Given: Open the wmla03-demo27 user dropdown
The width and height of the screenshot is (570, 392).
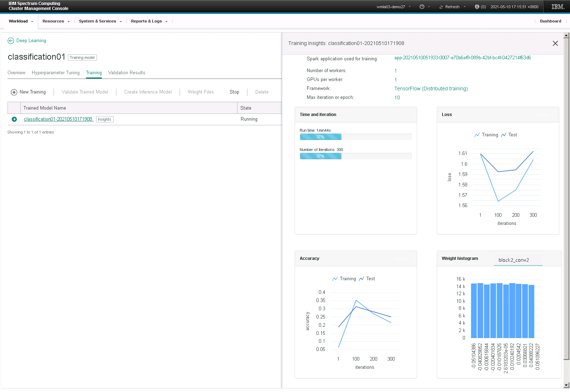Looking at the screenshot, I should [394, 7].
